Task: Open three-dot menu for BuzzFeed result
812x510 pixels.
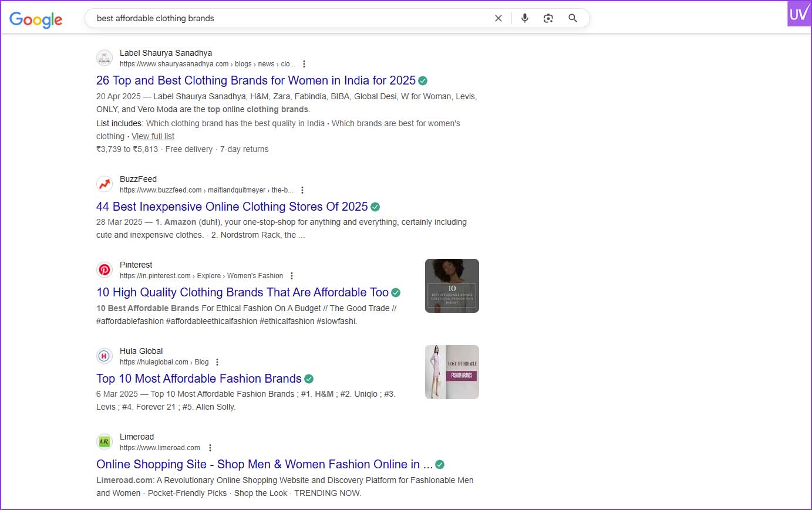Action: click(302, 190)
